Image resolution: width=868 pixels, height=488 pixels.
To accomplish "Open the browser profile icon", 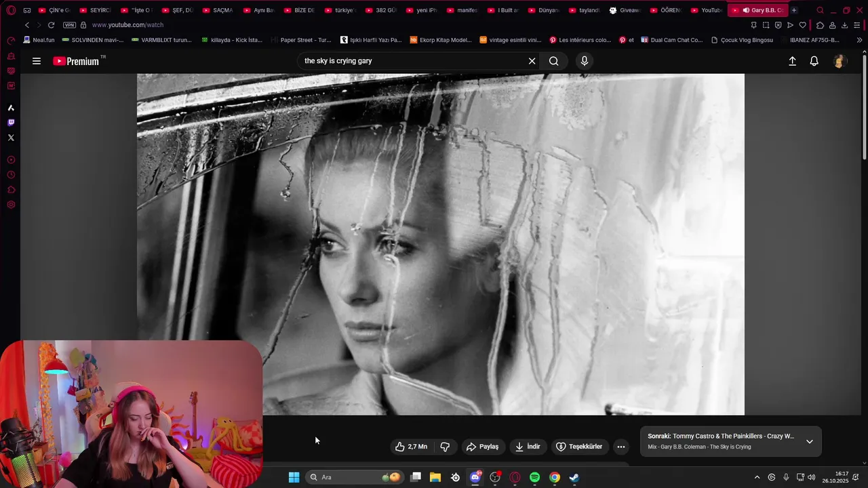I will 832,25.
